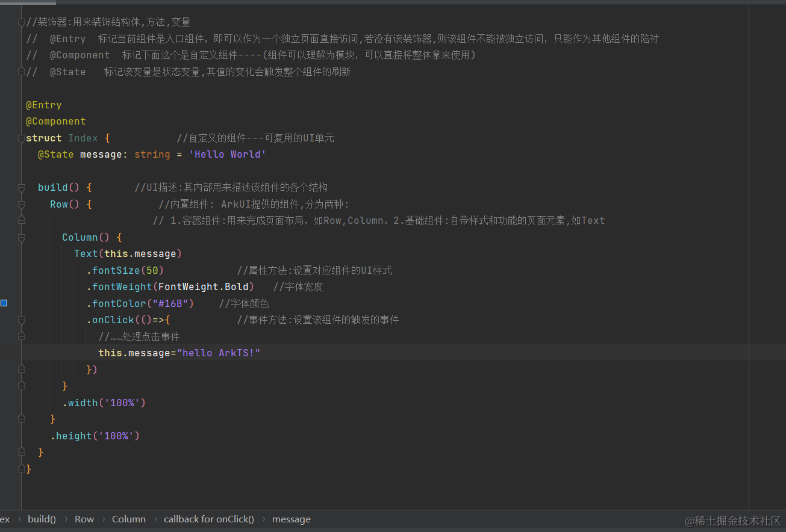786x532 pixels.
Task: Select message in the breadcrumb bar
Action: (x=292, y=519)
